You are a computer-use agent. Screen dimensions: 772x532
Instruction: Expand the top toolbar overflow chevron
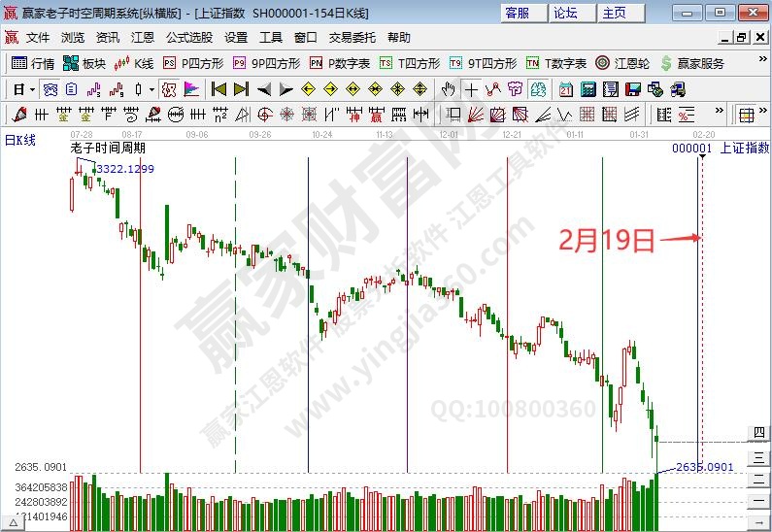click(x=762, y=59)
